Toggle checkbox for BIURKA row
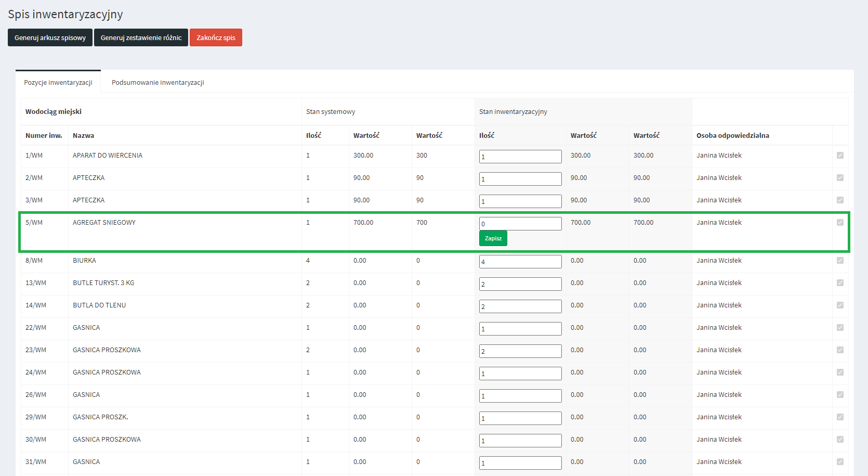Image resolution: width=868 pixels, height=476 pixels. point(840,261)
